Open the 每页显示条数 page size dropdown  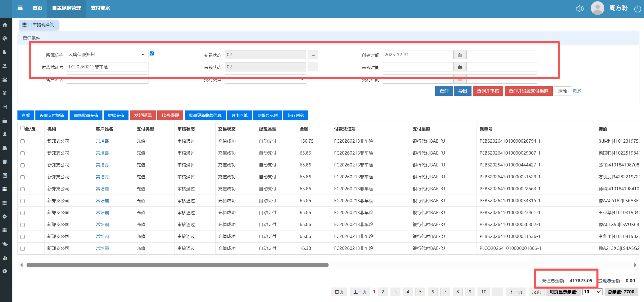point(592,292)
